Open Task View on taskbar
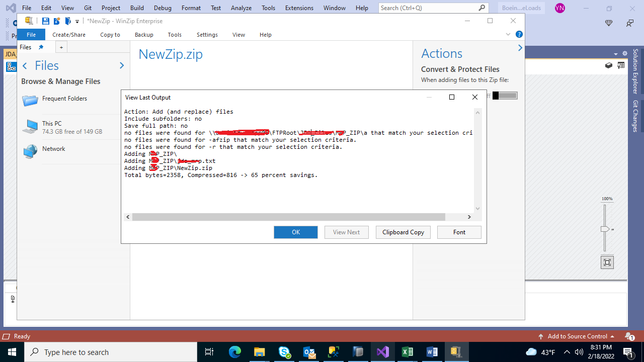 pyautogui.click(x=210, y=352)
